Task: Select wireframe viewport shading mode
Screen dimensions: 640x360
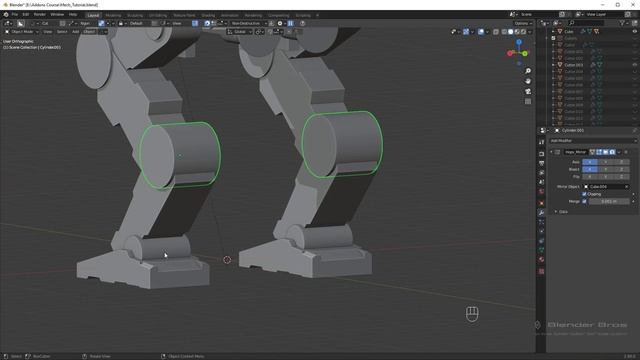Action: click(x=504, y=31)
